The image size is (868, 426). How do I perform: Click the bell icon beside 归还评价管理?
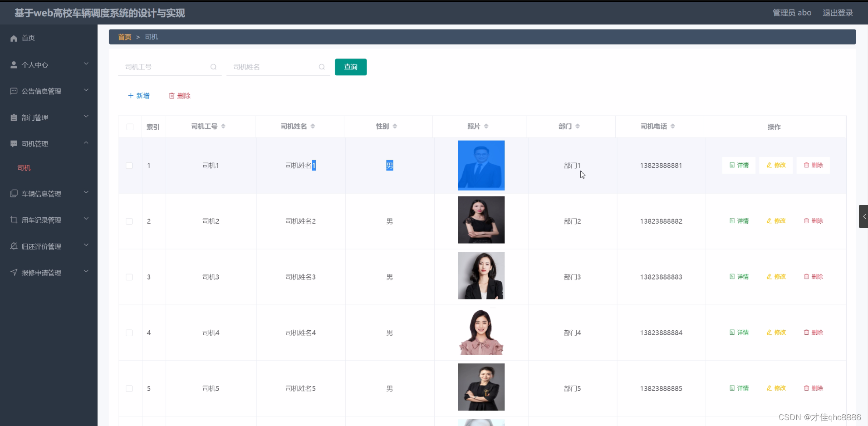click(x=14, y=246)
